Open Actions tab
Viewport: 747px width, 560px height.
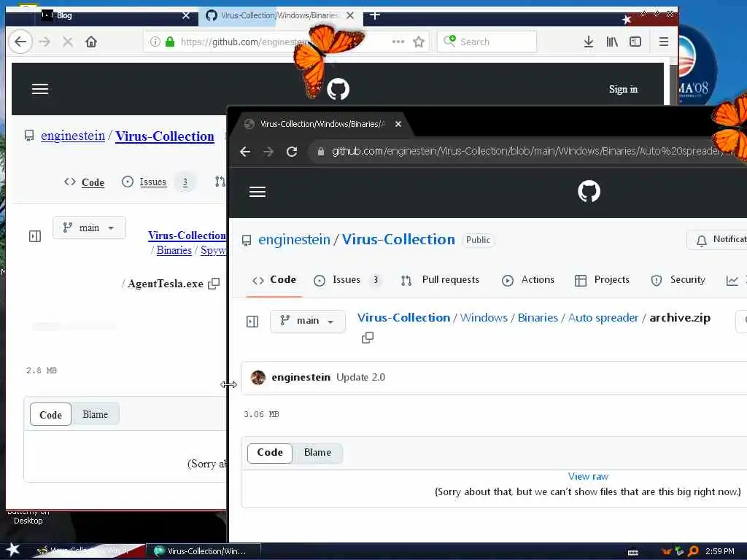coord(528,280)
